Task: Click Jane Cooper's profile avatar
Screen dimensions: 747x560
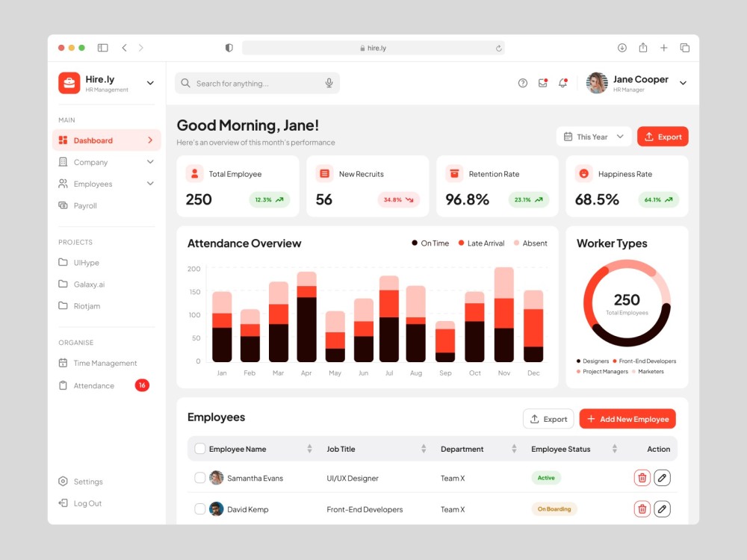Action: tap(597, 83)
